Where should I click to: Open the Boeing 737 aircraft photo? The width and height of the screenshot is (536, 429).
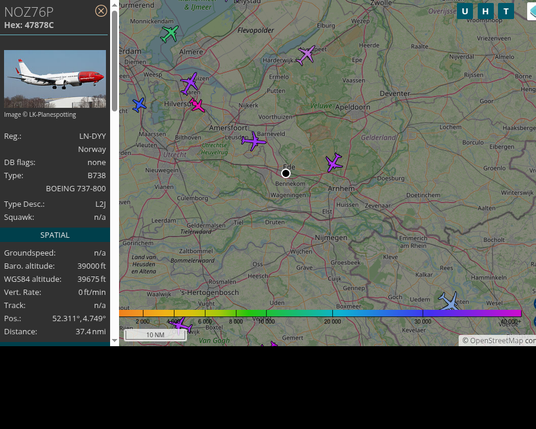coord(55,79)
